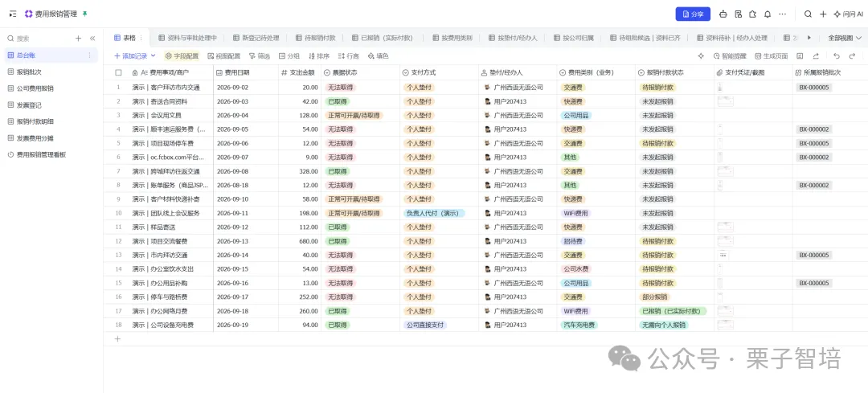Open the top-bar ellipsis more menu
Viewport: 868px width, 393px height.
[x=782, y=14]
